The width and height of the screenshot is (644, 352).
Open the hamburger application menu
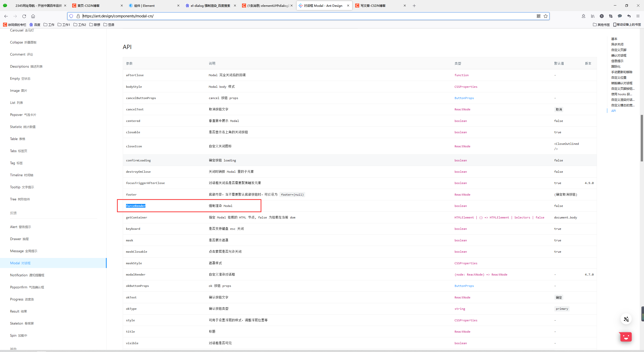[x=638, y=16]
